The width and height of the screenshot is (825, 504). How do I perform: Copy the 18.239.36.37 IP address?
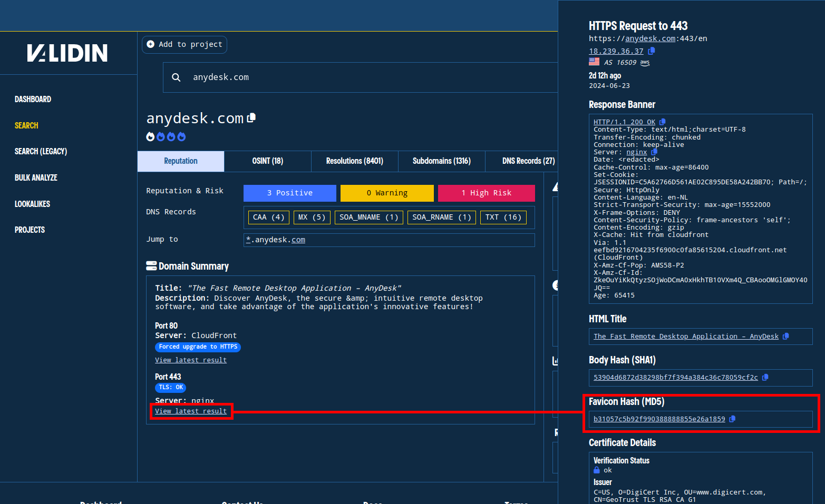click(652, 51)
